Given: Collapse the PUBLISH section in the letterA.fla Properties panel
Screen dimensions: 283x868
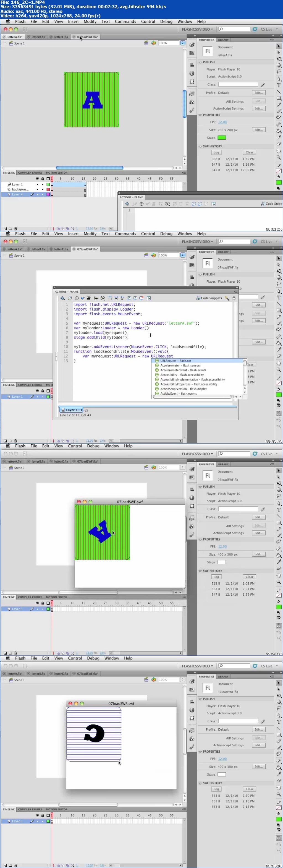Looking at the screenshot, I should pyautogui.click(x=200, y=62).
